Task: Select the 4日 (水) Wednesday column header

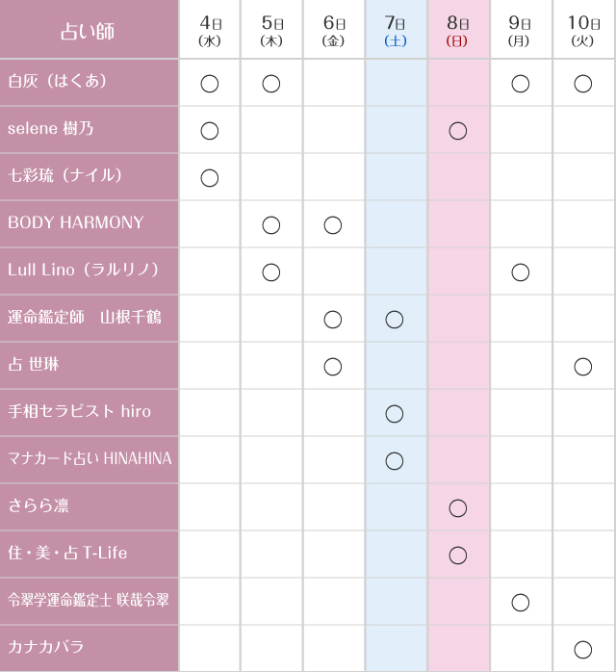Action: pyautogui.click(x=210, y=31)
